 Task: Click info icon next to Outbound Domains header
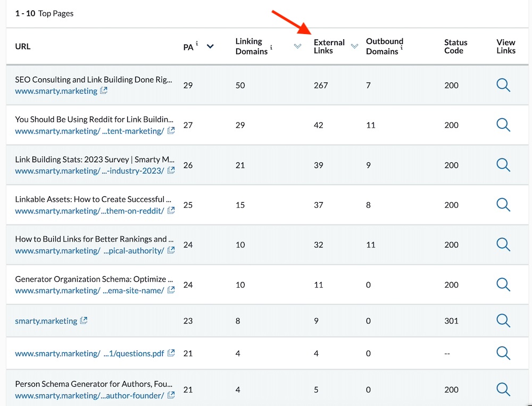point(402,48)
